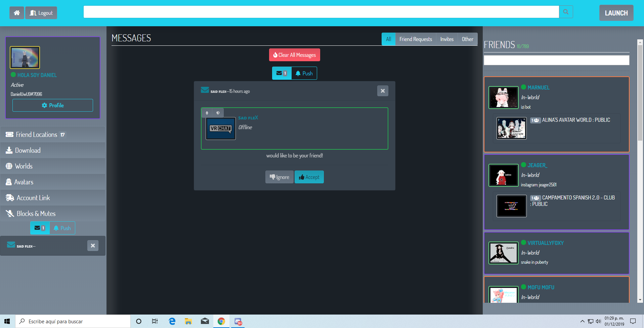Click Clear All Messages button
This screenshot has height=328, width=644.
click(x=295, y=55)
